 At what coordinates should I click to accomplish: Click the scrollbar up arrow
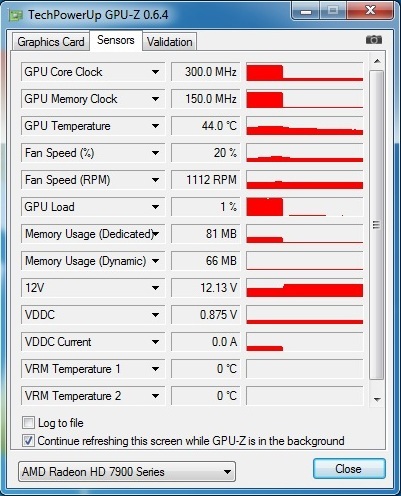click(x=377, y=61)
